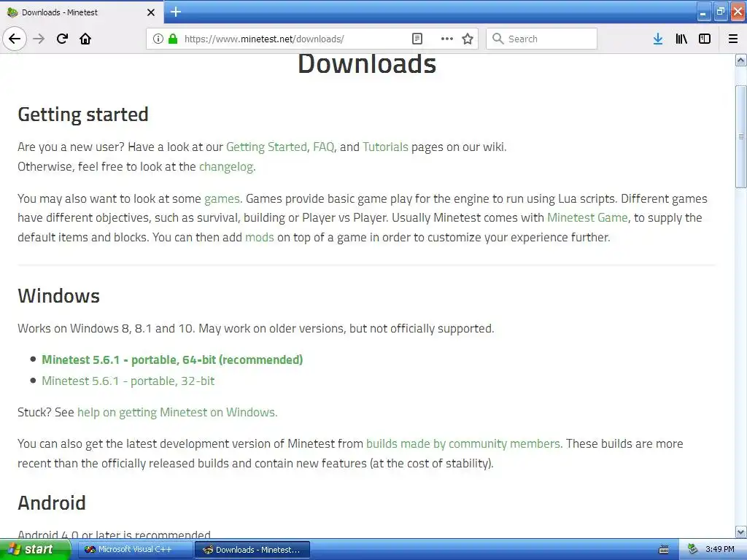747x560 pixels.
Task: Click the green secure connection padlock
Action: coord(173,39)
